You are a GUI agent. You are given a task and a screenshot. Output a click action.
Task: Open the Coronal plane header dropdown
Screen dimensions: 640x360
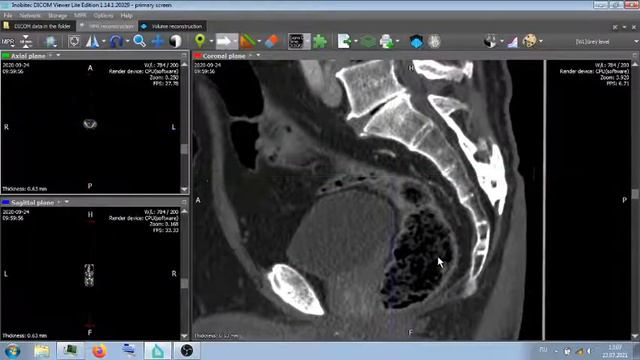(x=258, y=55)
